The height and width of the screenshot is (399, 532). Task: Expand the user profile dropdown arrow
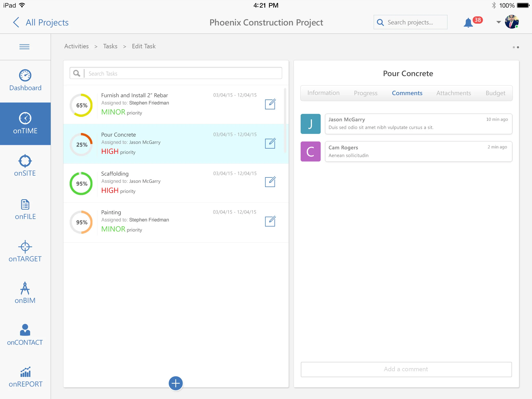pos(498,22)
